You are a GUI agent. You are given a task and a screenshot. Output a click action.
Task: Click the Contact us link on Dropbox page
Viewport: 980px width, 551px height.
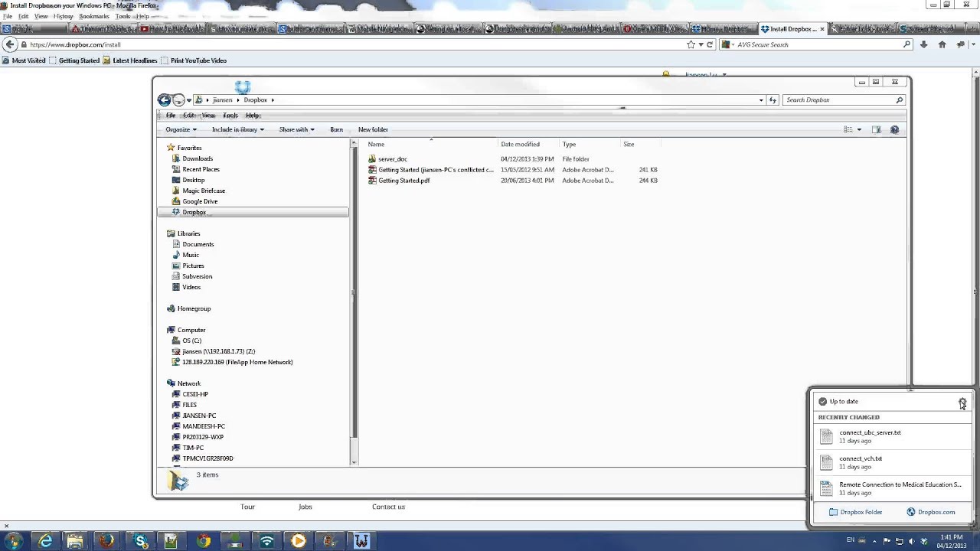[x=388, y=507]
